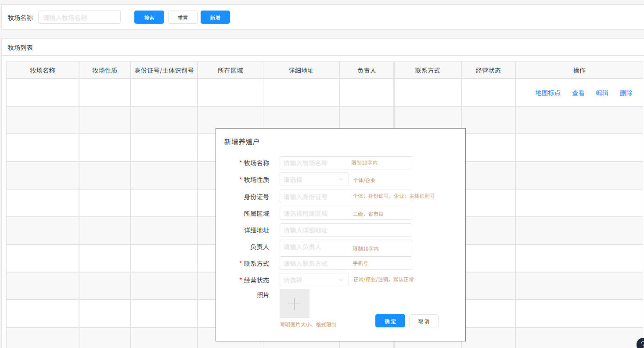Image resolution: width=644 pixels, height=348 pixels.
Task: Open the 地图标点 link in first row
Action: pos(548,93)
